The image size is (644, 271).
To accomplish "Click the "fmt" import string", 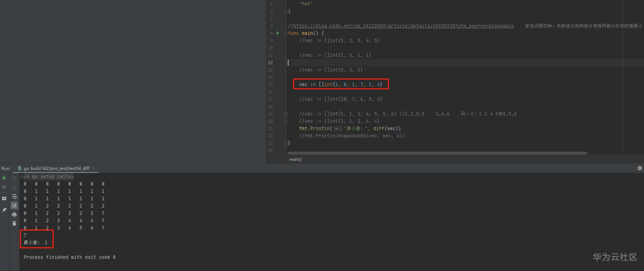I will pyautogui.click(x=306, y=4).
